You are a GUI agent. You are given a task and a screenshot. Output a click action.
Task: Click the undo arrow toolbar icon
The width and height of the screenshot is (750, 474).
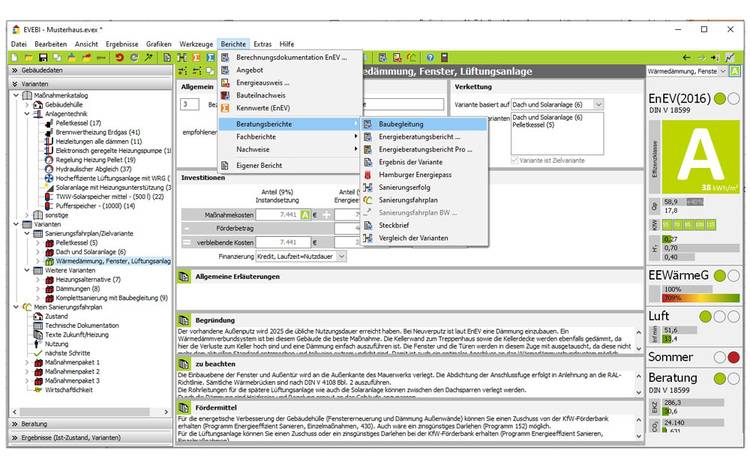[x=120, y=58]
